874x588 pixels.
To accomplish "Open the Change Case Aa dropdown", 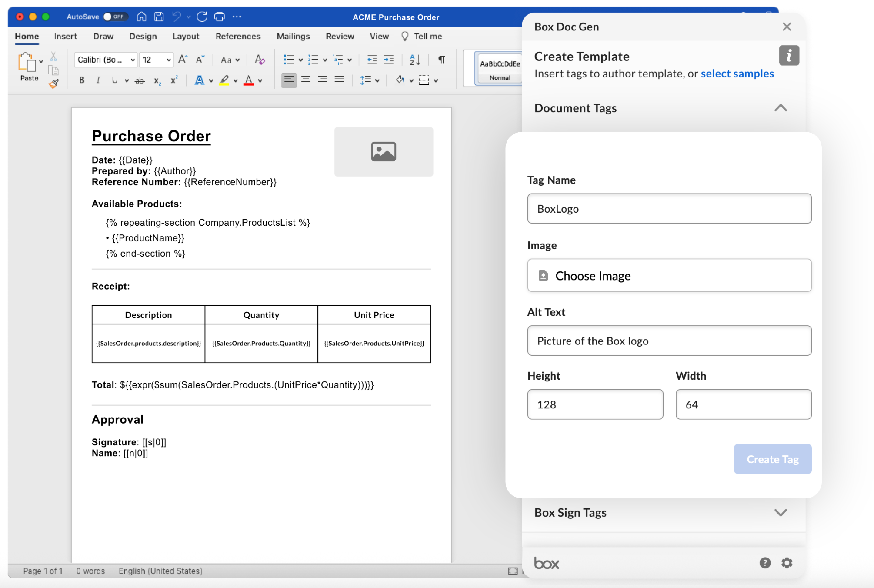I will 230,60.
